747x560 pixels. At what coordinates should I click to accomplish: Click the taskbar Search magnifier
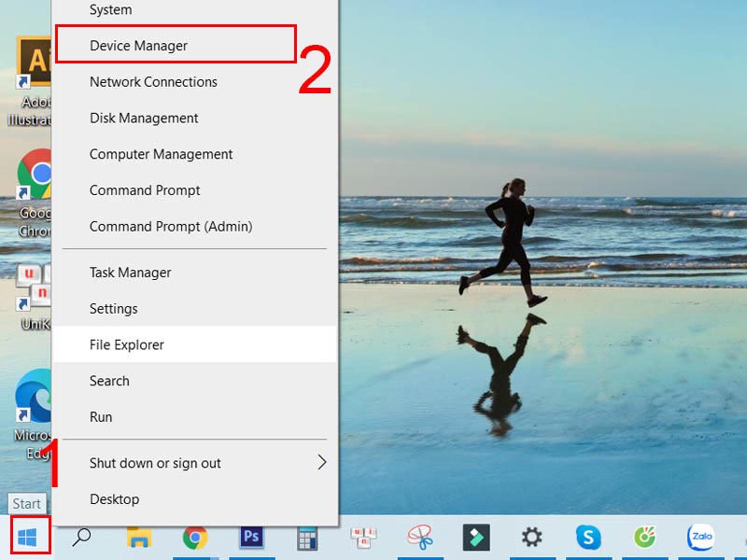click(82, 537)
